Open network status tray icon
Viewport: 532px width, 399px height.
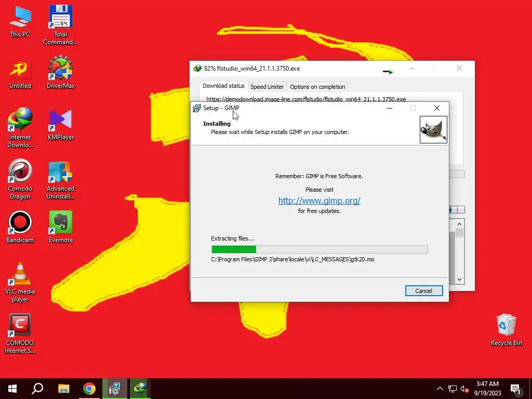tap(453, 389)
